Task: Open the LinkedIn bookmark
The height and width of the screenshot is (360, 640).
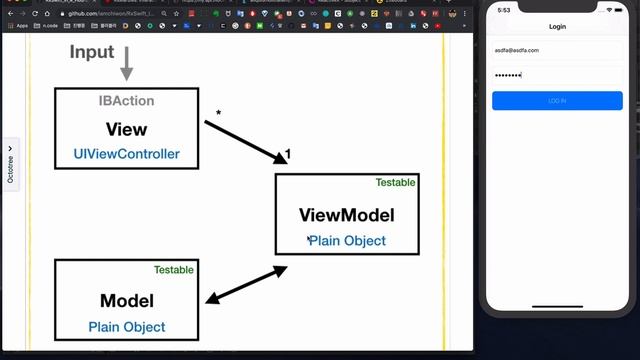Action: 413,26
